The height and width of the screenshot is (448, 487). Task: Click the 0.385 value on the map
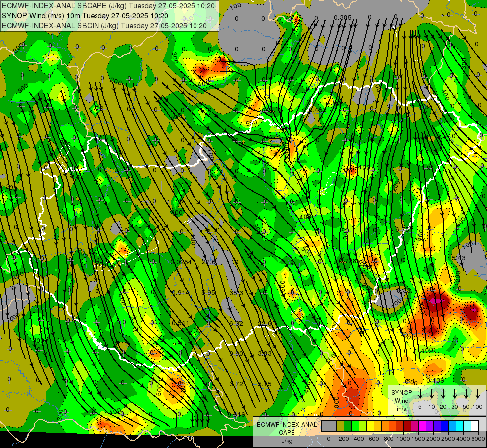(343, 18)
